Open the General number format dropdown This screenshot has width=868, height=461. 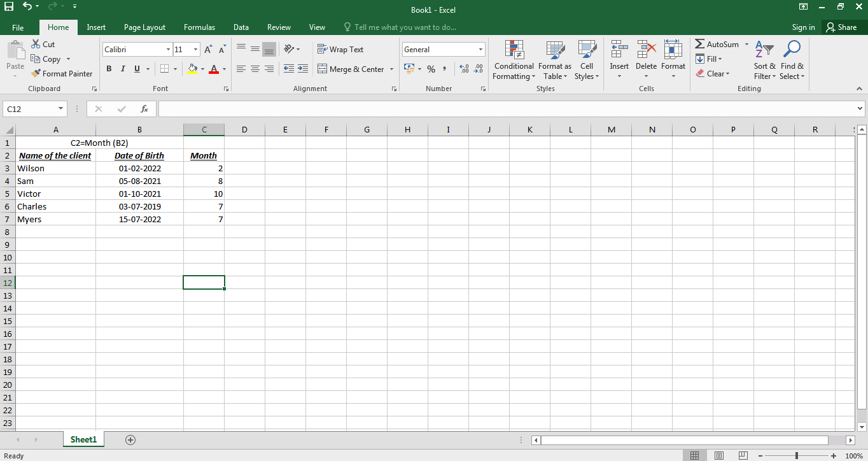481,49
